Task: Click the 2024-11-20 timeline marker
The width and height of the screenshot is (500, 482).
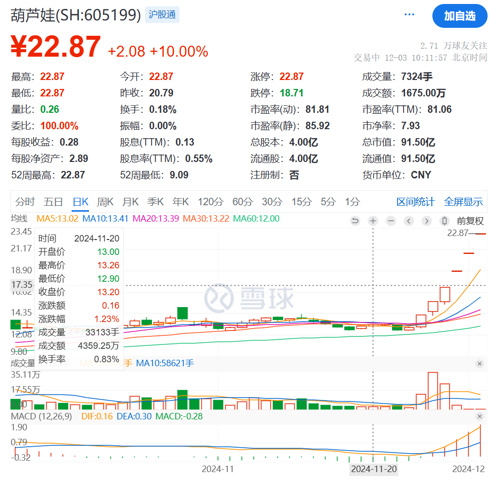Action: tap(374, 469)
